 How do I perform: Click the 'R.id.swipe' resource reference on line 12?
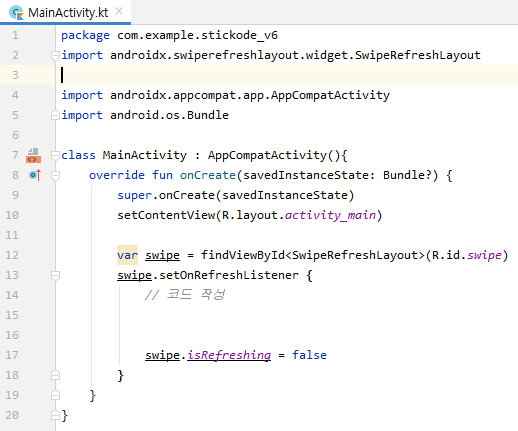[x=467, y=255]
